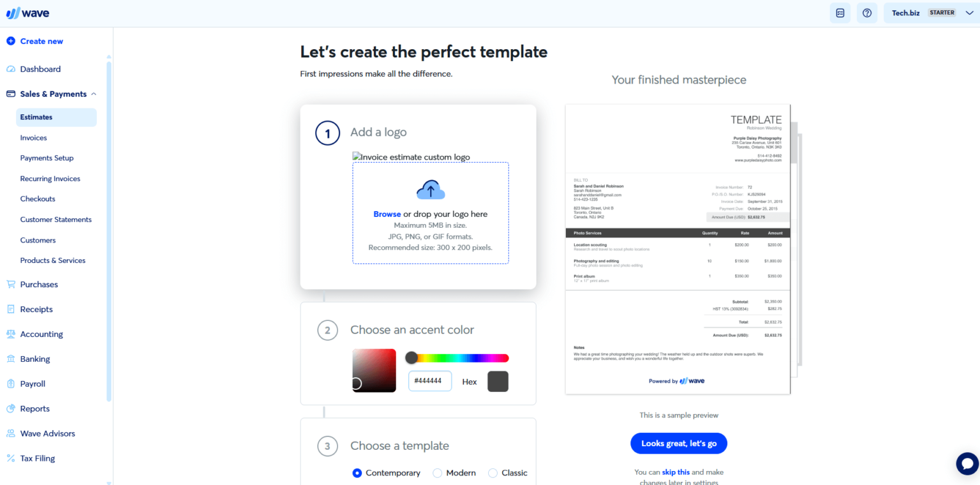The height and width of the screenshot is (485, 980).
Task: Open the Recurring Invoices page
Action: coord(50,178)
